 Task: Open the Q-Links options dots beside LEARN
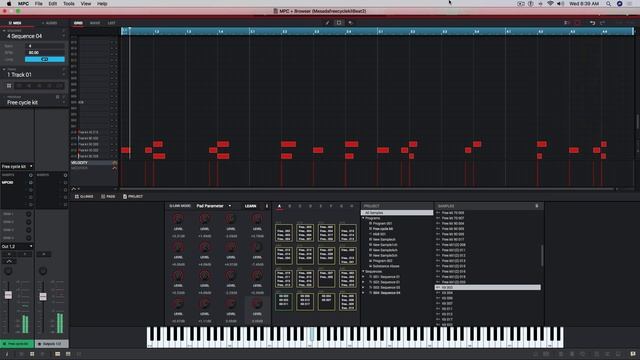(x=267, y=206)
